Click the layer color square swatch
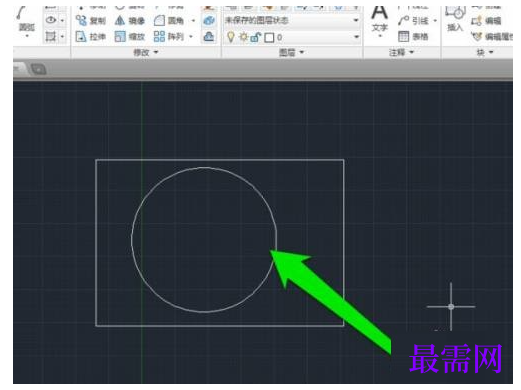 pyautogui.click(x=269, y=37)
